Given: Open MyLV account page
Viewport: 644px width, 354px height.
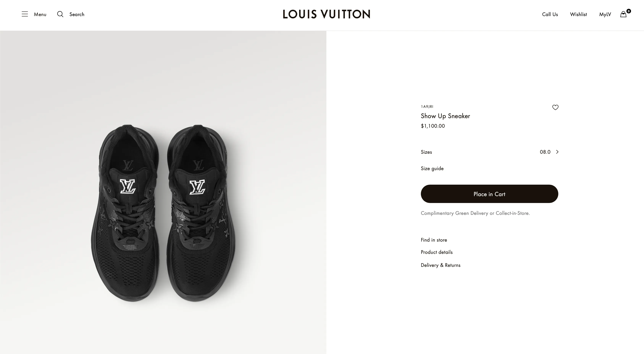Looking at the screenshot, I should coord(605,14).
